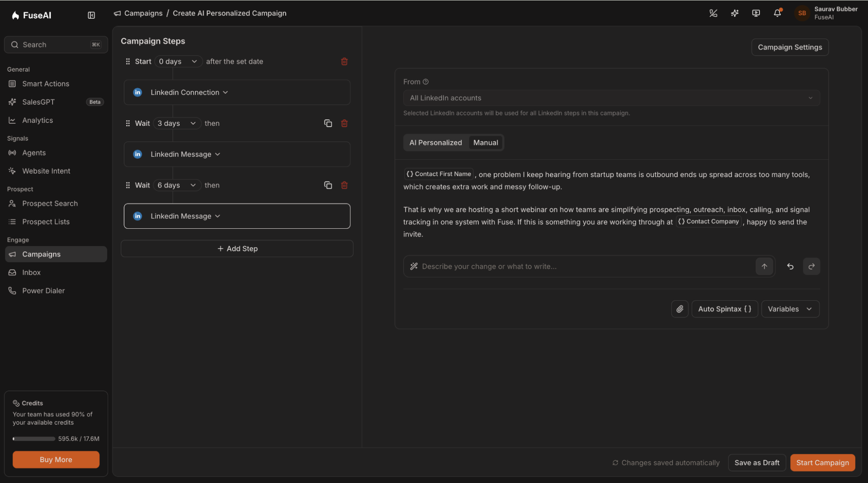
Task: Open Agents under Signals
Action: point(56,153)
